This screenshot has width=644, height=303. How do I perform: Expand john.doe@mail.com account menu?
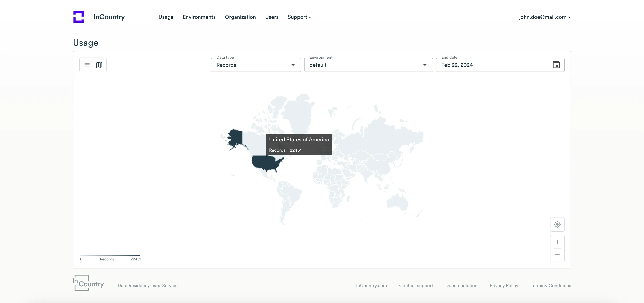[x=545, y=17]
